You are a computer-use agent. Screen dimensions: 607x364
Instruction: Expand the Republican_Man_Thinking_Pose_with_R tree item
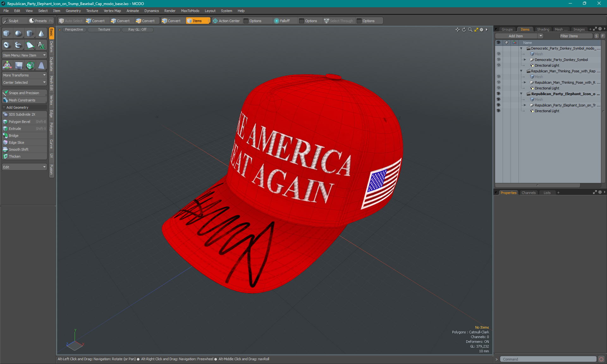coord(525,82)
